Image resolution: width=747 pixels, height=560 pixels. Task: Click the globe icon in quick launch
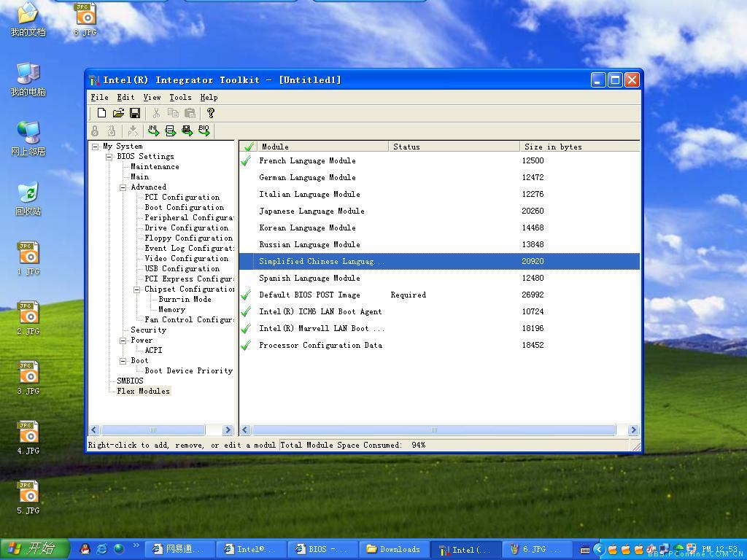[119, 549]
